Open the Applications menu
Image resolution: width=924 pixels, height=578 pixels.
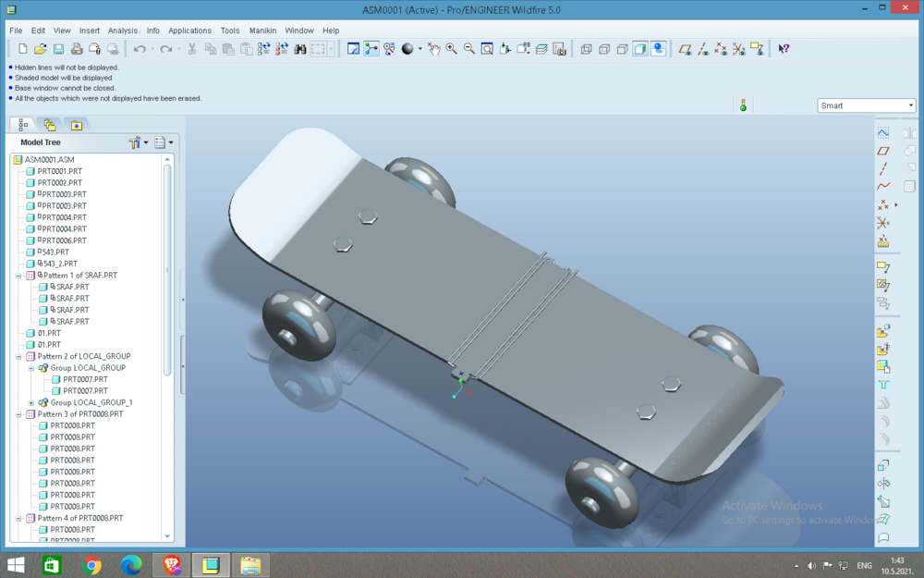pyautogui.click(x=189, y=31)
